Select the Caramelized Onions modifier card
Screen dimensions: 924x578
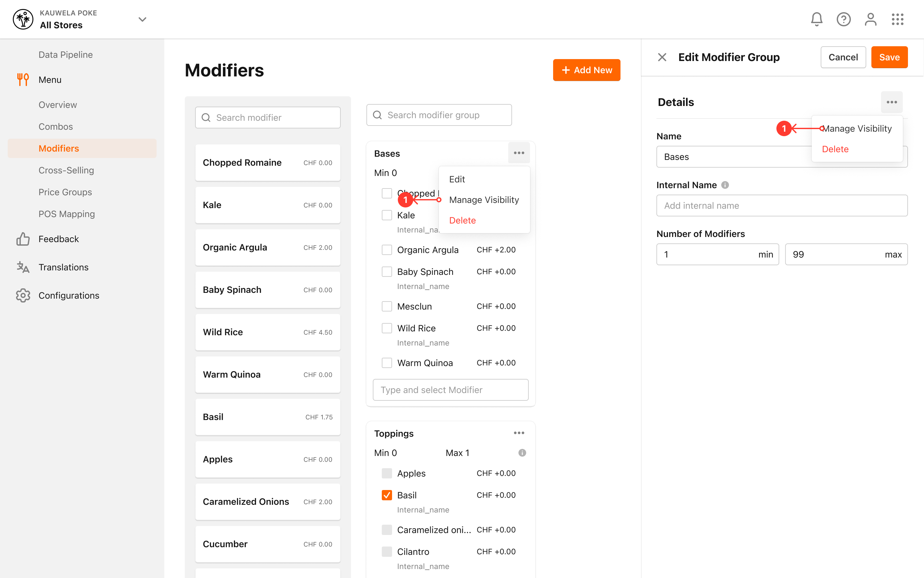point(268,502)
